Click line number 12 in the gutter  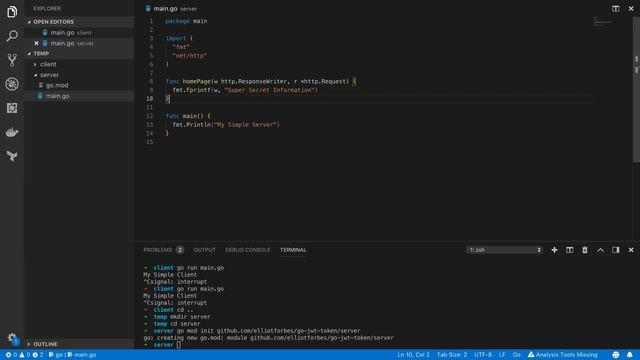[x=149, y=116]
